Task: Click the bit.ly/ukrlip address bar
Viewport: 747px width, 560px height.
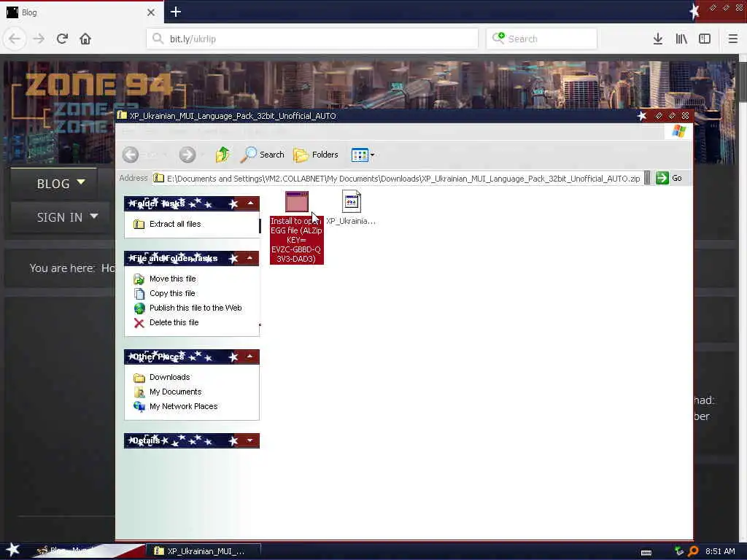Action: (312, 39)
